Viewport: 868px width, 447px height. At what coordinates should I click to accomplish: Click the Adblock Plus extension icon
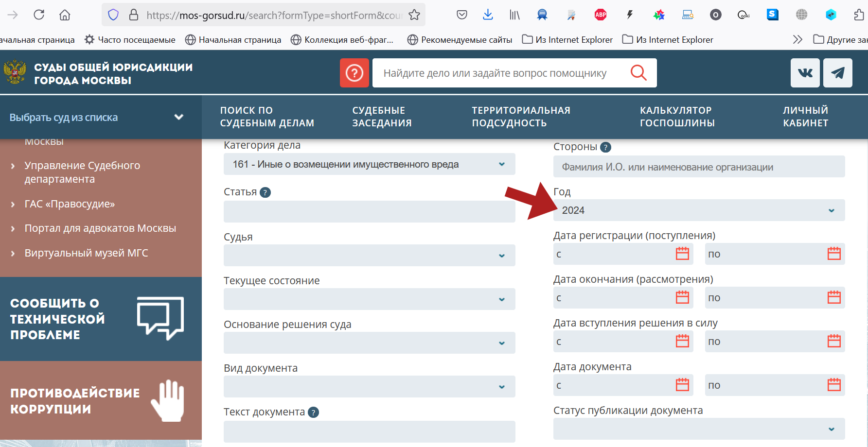tap(601, 15)
